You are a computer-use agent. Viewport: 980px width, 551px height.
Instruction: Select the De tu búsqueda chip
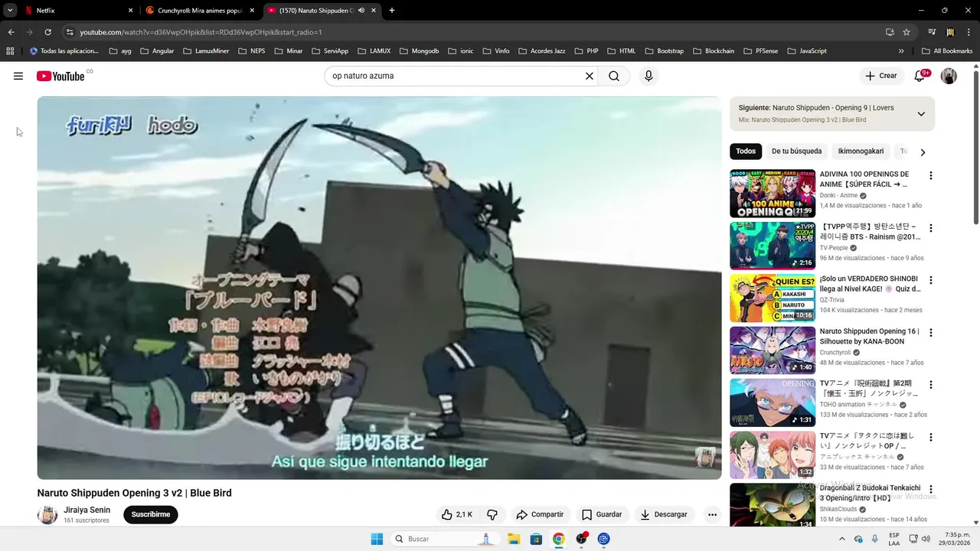(x=796, y=152)
